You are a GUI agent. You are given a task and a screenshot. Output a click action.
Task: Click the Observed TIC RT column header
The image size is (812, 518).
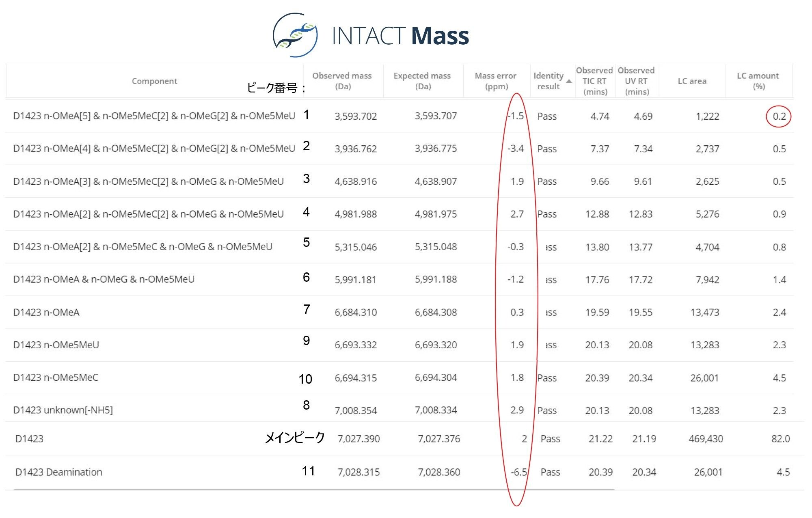tap(595, 81)
